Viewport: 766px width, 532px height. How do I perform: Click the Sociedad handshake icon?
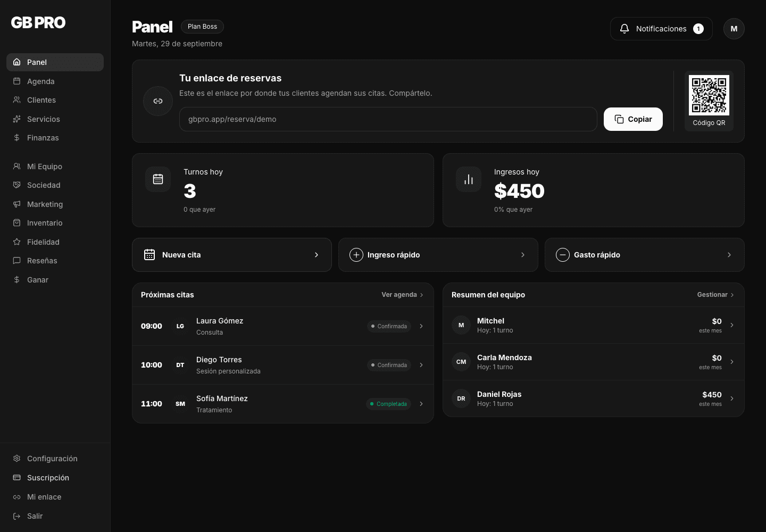(x=16, y=185)
